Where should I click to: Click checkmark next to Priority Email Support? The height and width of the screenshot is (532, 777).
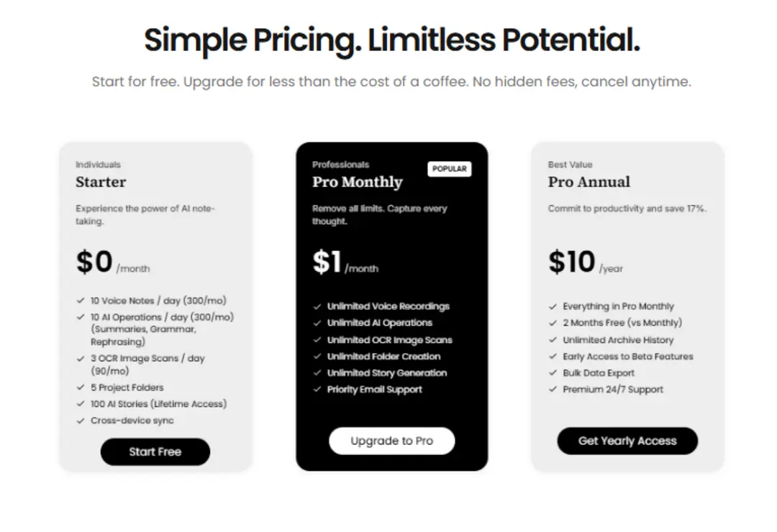(317, 390)
